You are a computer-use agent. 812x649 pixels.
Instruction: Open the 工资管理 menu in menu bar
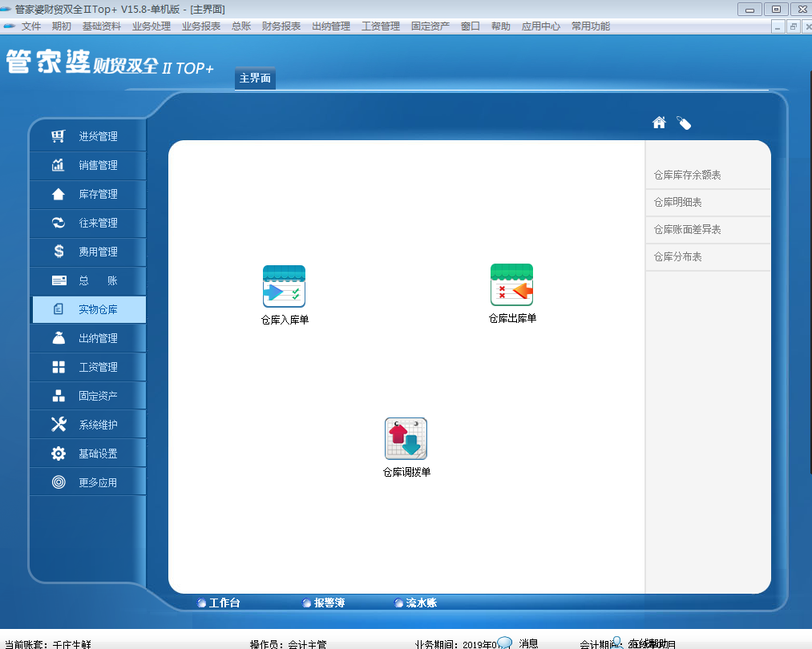(381, 26)
